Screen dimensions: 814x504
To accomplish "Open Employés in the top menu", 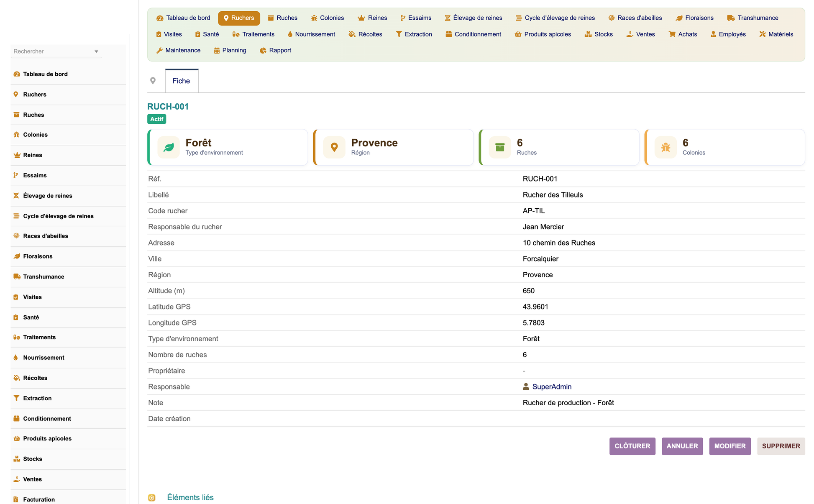I will point(728,34).
